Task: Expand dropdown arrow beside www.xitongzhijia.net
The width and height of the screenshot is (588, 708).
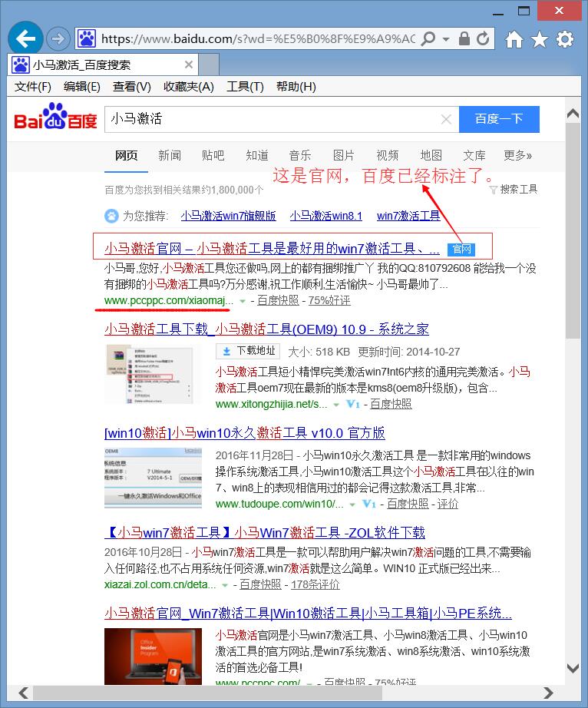Action: (x=336, y=405)
